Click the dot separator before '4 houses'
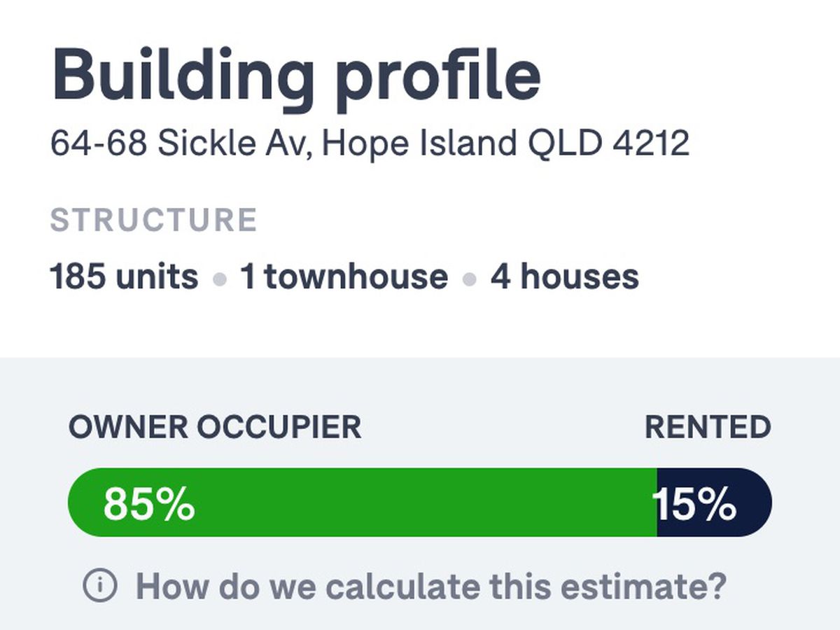This screenshot has width=840, height=630. coord(469,279)
